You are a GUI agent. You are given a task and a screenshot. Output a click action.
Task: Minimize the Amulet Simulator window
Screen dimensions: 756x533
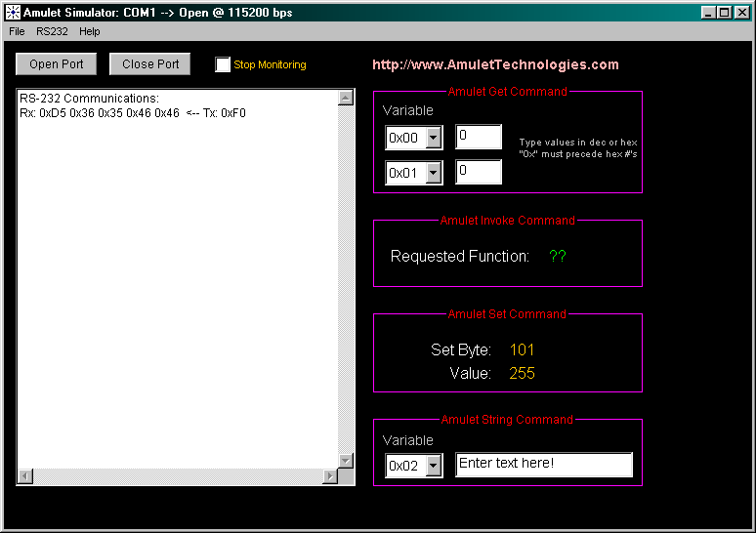click(x=708, y=13)
